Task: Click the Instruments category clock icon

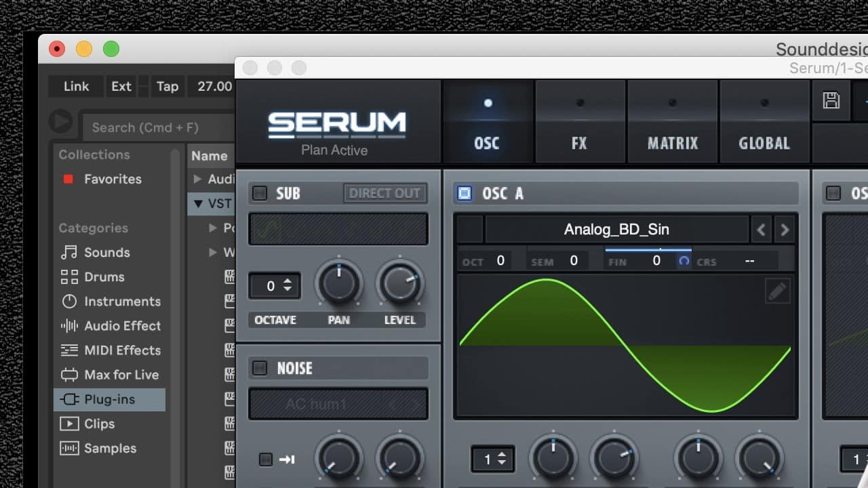Action: coord(69,301)
